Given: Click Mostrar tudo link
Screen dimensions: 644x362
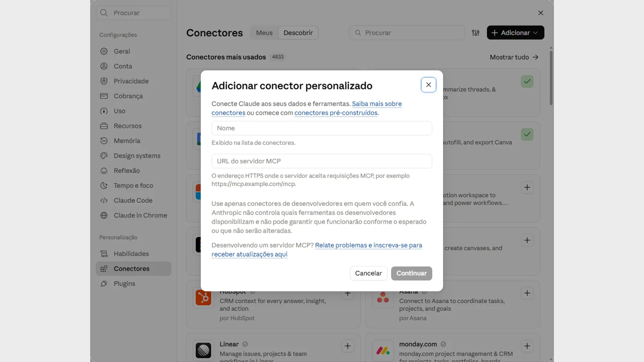Looking at the screenshot, I should (514, 57).
